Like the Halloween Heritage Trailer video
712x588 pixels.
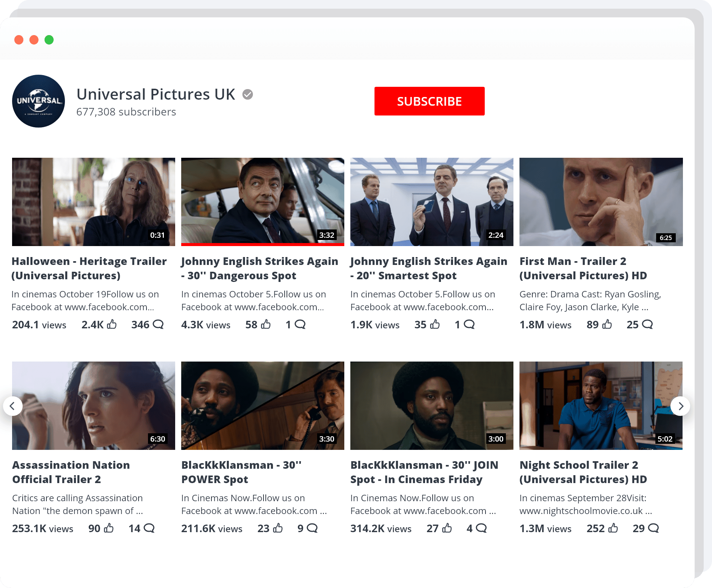pos(112,324)
